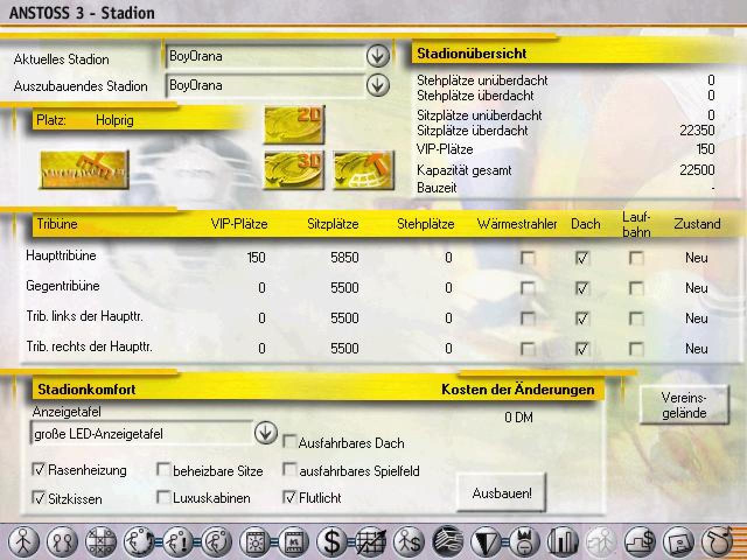Click the Haupttribüne VIP-Plätze value 150

pyautogui.click(x=256, y=258)
